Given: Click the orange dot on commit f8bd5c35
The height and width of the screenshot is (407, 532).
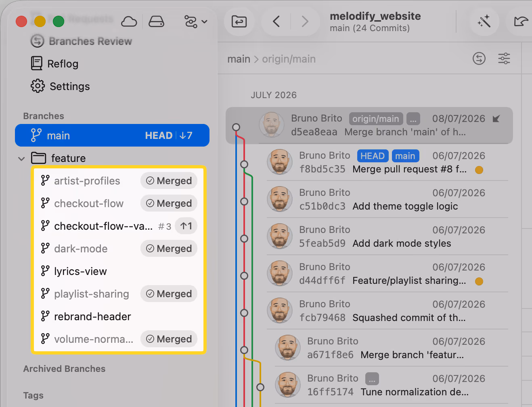Looking at the screenshot, I should click(479, 170).
